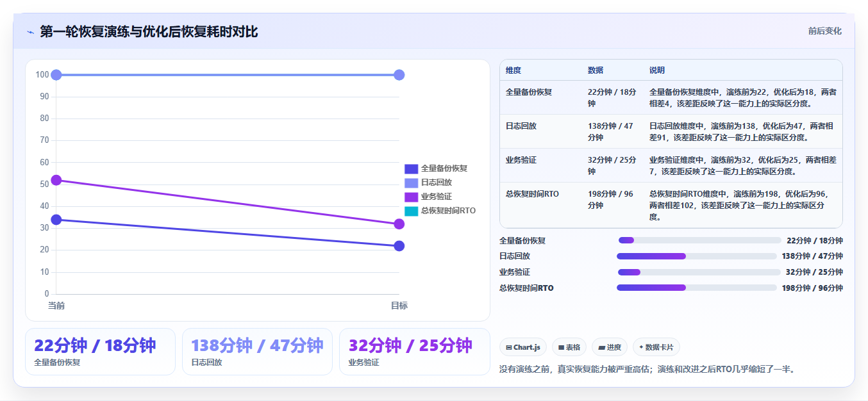868x401 pixels.
Task: Toggle 日志回放 legend swatch in chart
Action: coord(411,183)
